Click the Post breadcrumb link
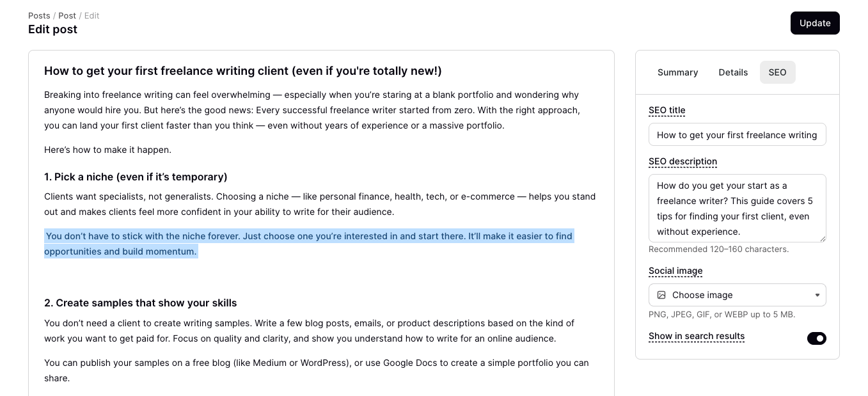Screen dimensions: 868x396 67,15
